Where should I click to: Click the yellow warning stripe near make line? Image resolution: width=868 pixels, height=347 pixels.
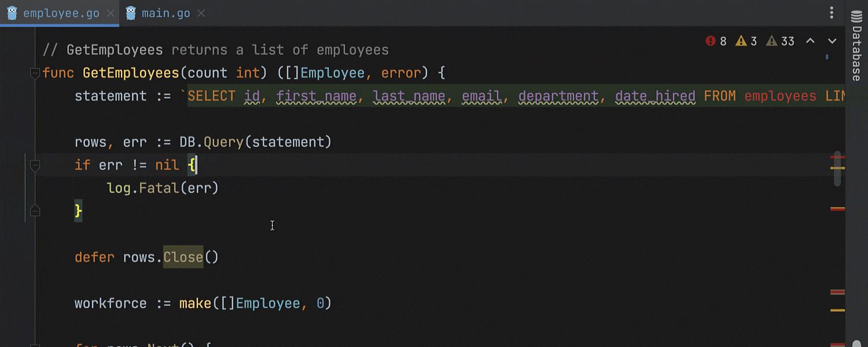(x=837, y=311)
